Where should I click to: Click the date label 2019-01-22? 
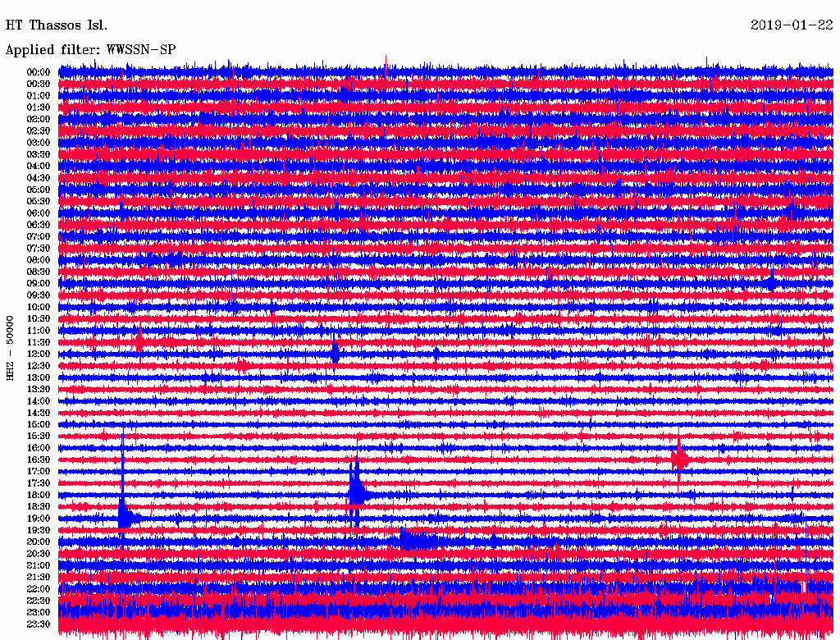792,25
